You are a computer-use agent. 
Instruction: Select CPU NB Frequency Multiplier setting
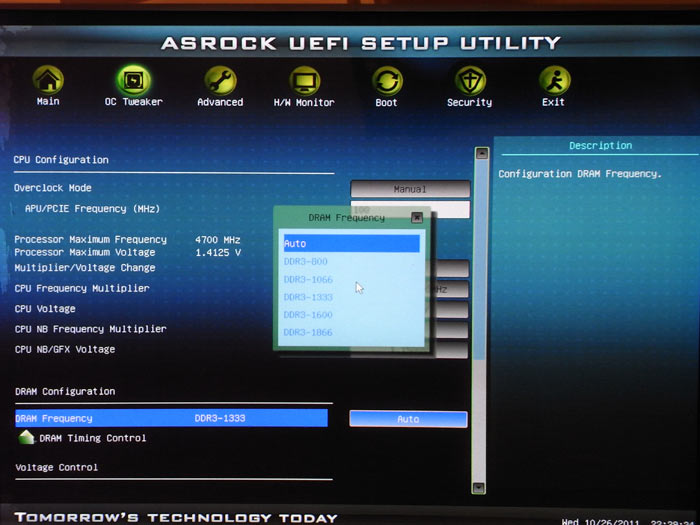(91, 329)
